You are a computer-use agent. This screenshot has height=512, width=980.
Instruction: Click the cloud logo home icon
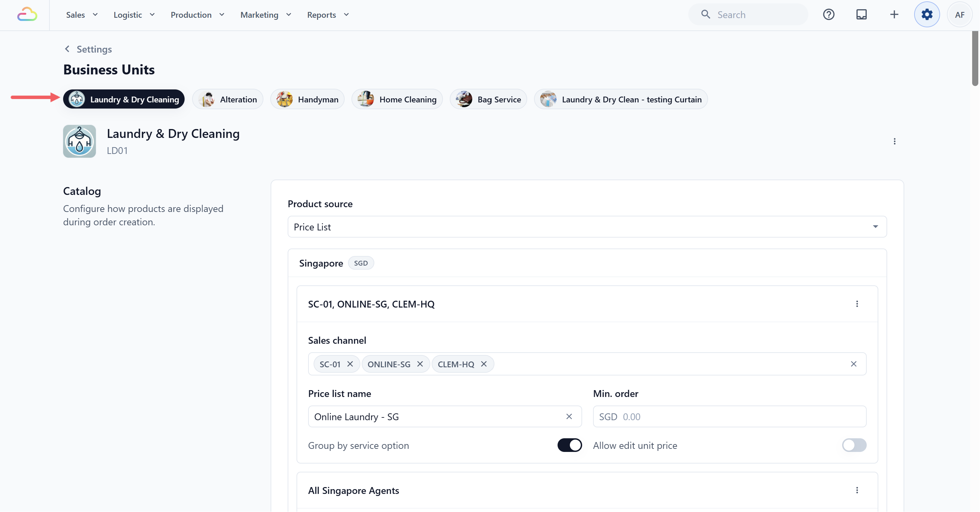tap(27, 14)
